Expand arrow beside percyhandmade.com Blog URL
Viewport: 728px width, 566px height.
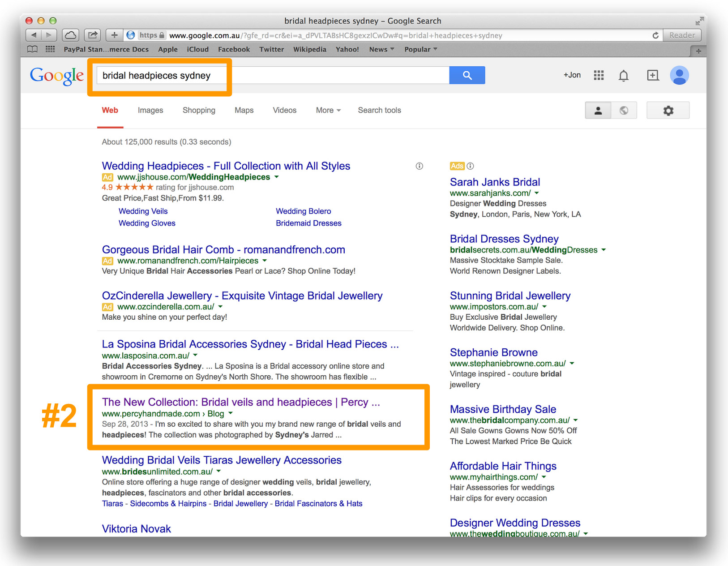pos(231,413)
